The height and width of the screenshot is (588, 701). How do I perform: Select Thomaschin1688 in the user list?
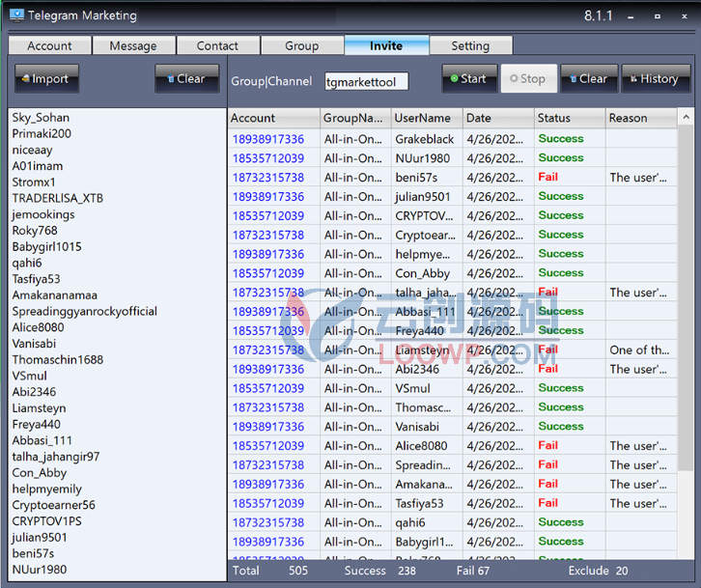[x=58, y=359]
